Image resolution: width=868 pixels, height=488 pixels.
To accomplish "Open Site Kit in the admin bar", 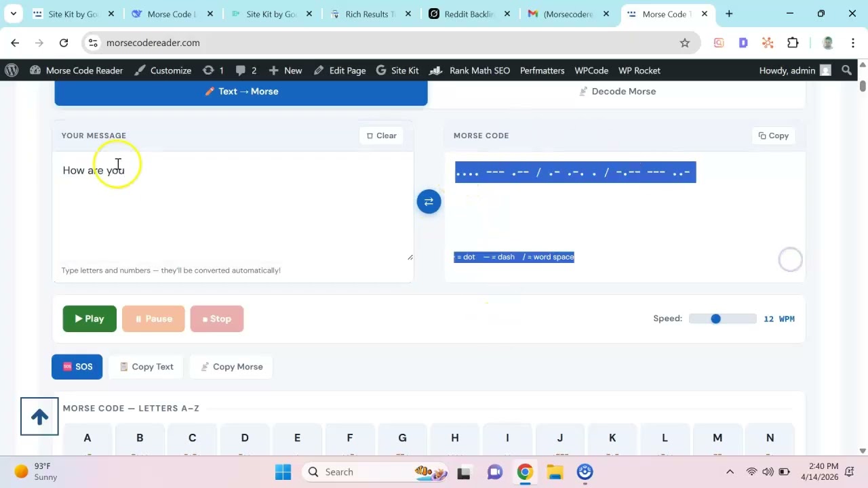I will (397, 70).
